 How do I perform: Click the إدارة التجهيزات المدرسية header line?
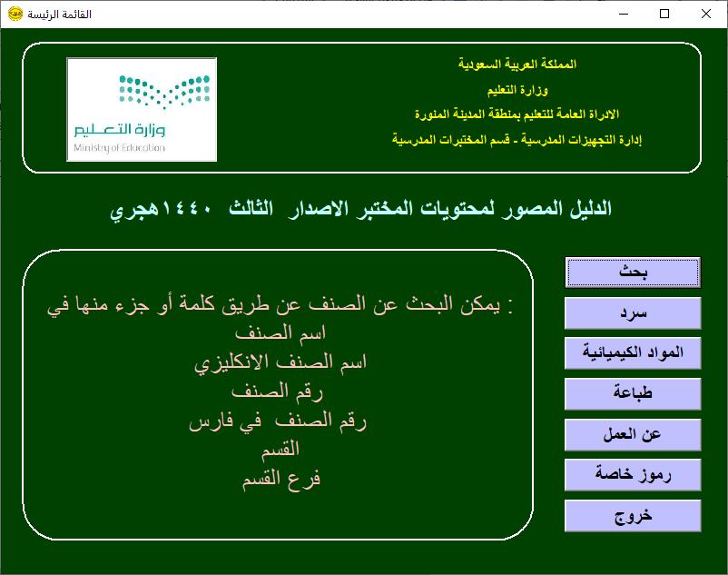point(517,140)
